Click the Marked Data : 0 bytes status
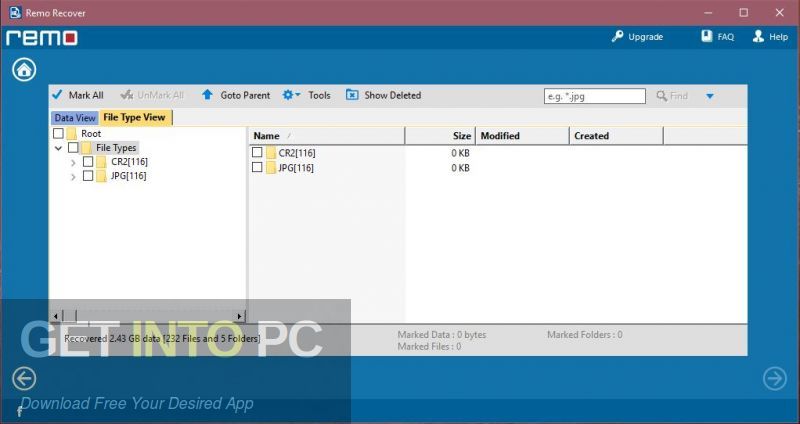Screen dimensions: 800x424 tap(442, 335)
